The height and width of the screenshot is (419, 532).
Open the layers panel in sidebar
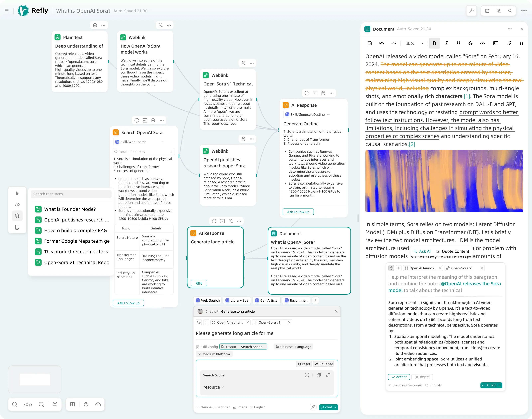(17, 216)
